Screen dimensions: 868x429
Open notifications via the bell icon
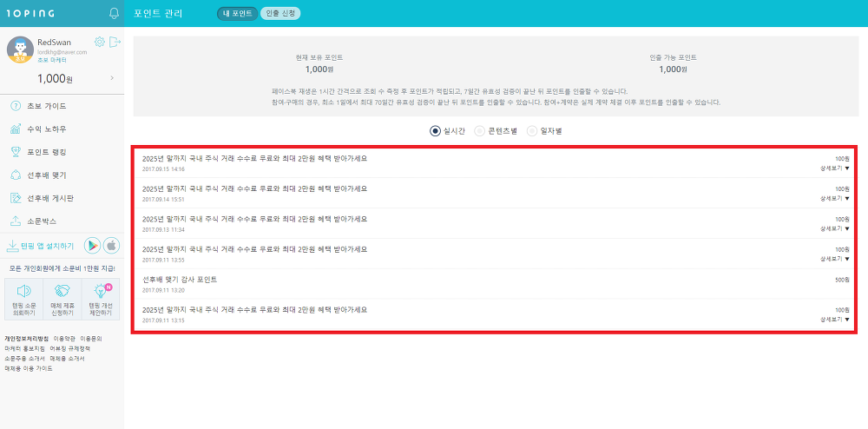[x=115, y=13]
